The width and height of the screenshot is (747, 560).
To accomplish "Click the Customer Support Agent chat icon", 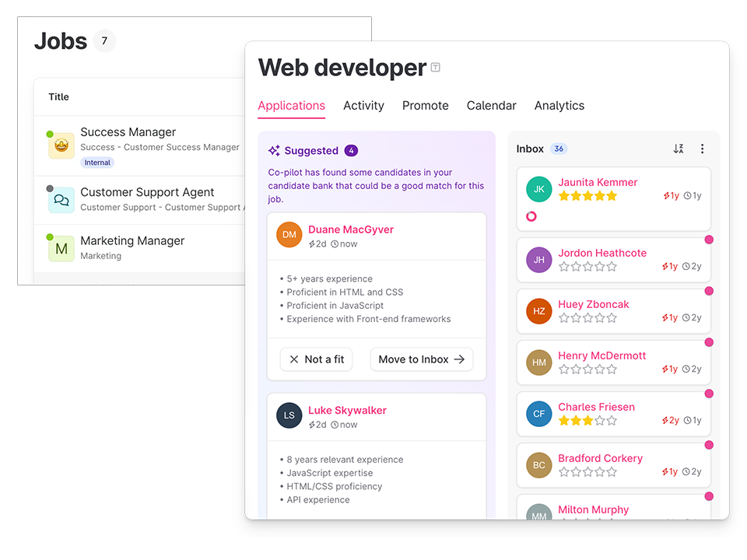I will [61, 200].
